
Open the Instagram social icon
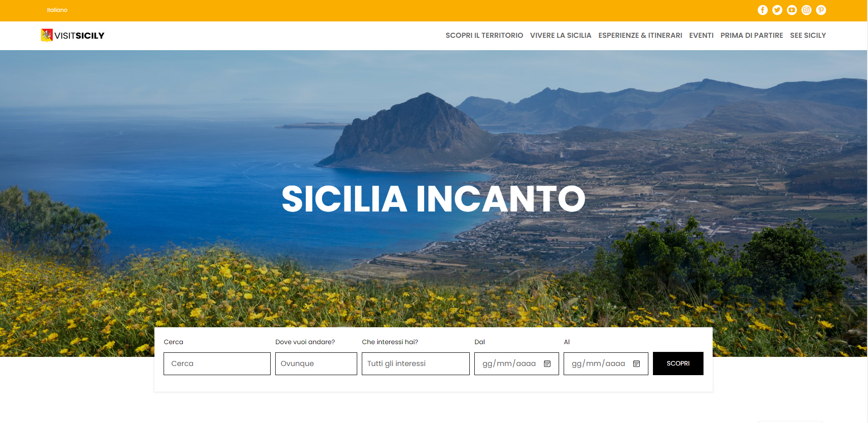[806, 10]
